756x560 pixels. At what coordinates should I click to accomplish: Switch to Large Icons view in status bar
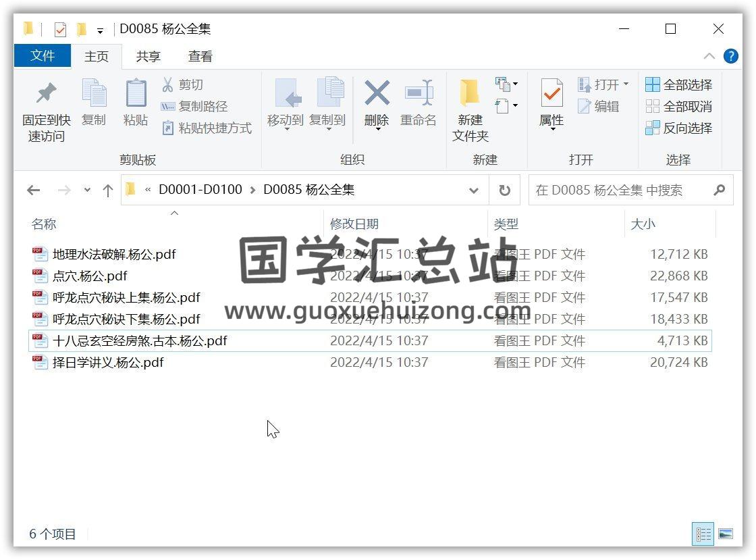tap(725, 534)
